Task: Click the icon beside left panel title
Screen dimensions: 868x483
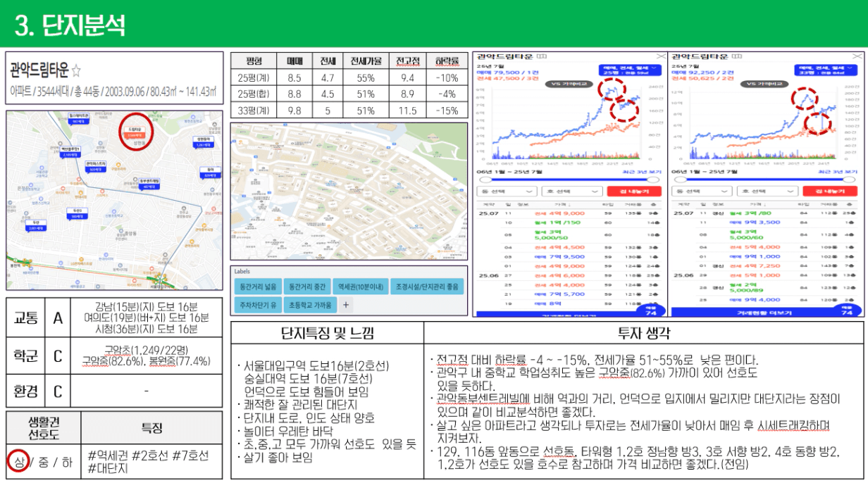Action: tap(541, 56)
